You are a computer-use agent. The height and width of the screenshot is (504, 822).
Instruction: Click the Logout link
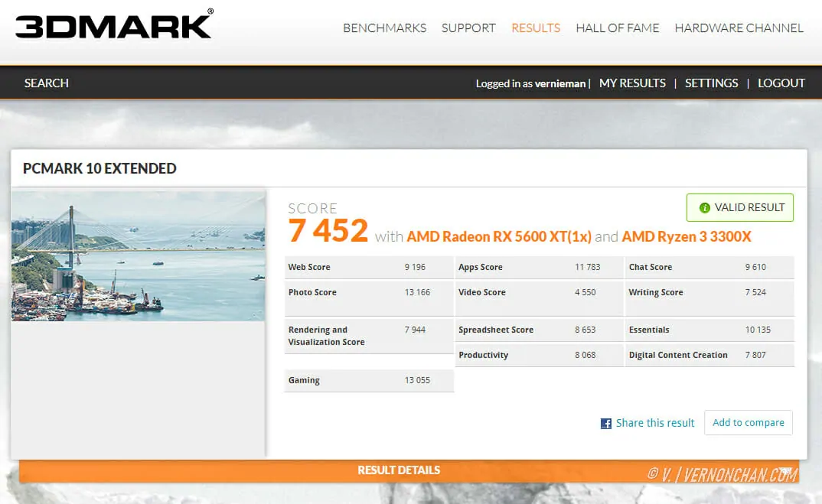[x=781, y=83]
